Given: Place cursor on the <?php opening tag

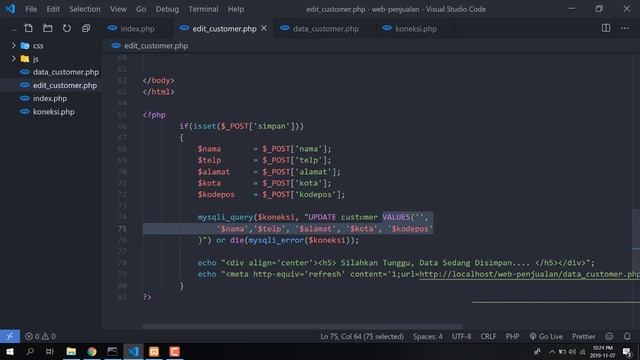Looking at the screenshot, I should click(x=154, y=115).
